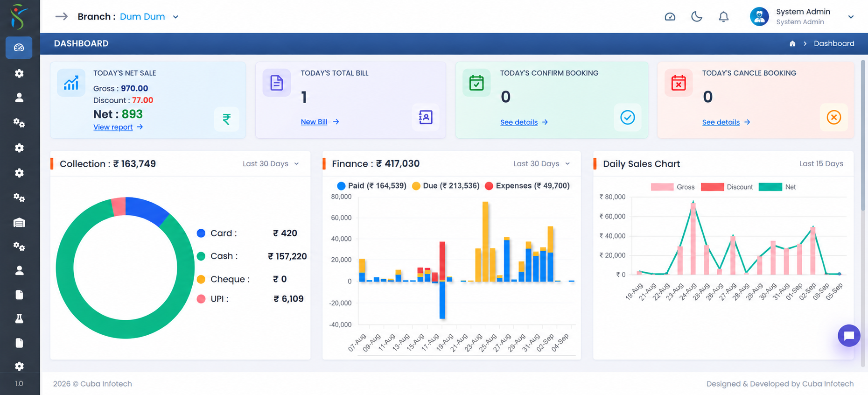Click 'Designed & Developed by Cuba Infotech' text
The width and height of the screenshot is (868, 395).
tap(780, 384)
